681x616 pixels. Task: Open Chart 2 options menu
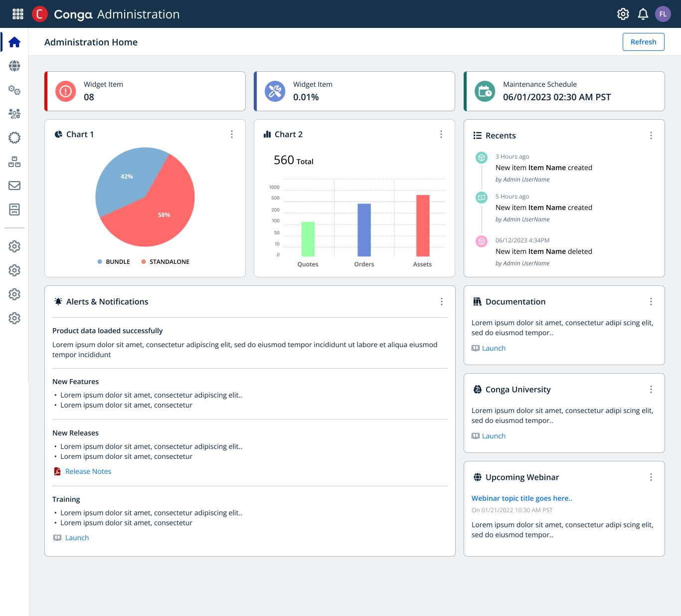(x=441, y=134)
